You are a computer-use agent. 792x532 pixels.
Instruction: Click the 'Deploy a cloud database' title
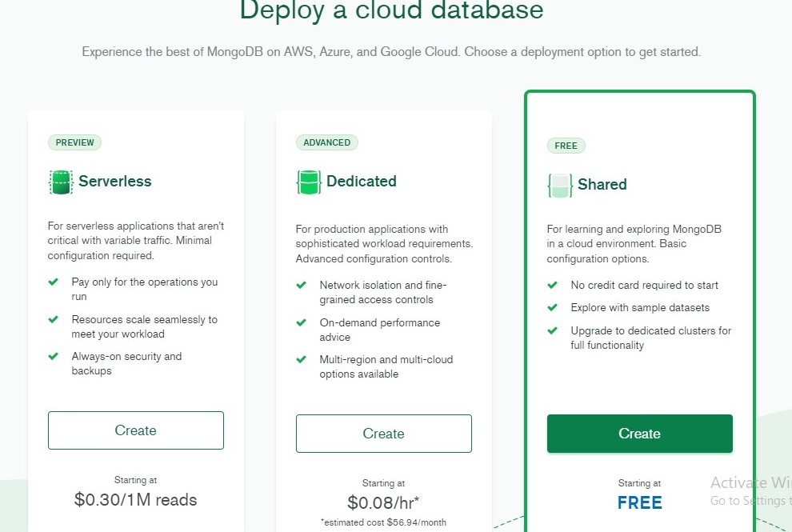point(391,10)
